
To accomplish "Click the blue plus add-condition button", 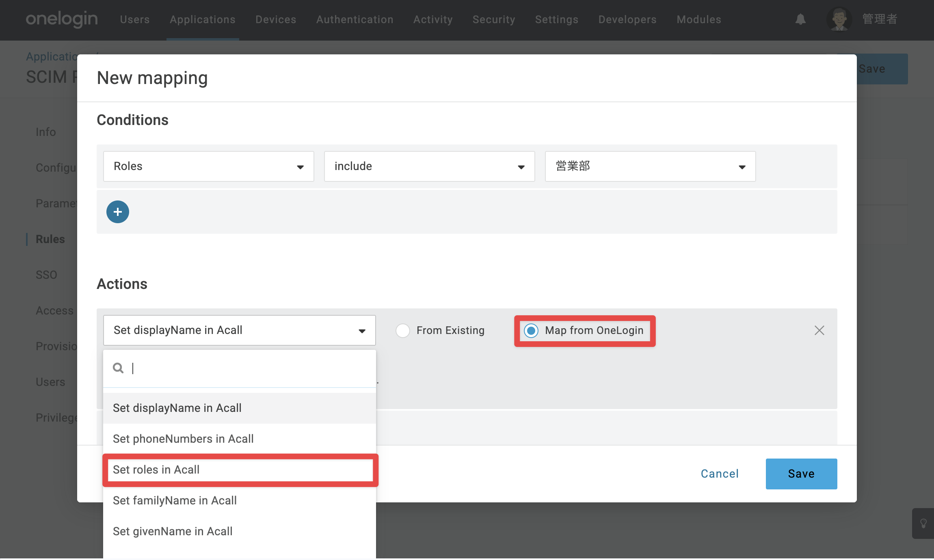I will pyautogui.click(x=118, y=212).
